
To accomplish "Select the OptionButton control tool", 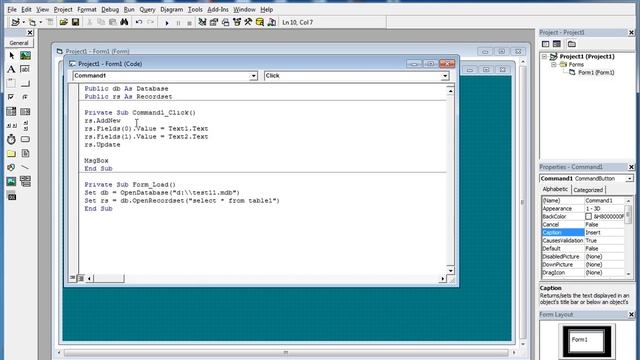I will click(25, 97).
